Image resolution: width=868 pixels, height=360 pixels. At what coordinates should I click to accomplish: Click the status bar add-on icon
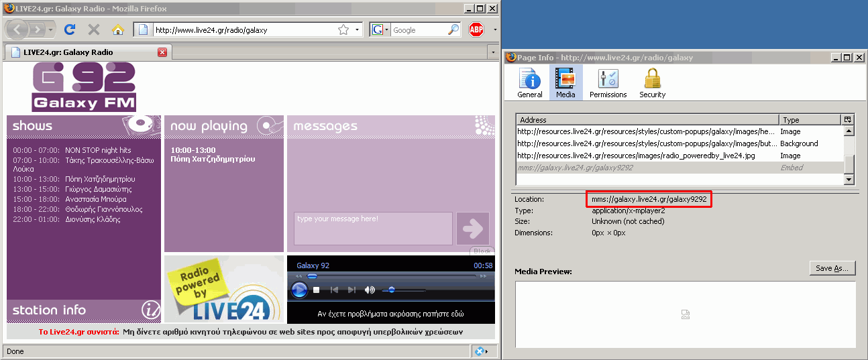480,351
